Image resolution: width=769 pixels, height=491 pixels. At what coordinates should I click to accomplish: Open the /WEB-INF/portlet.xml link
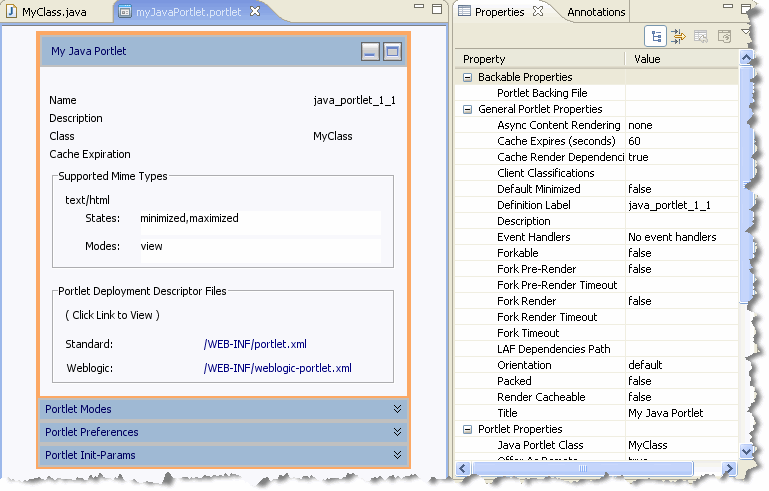255,344
